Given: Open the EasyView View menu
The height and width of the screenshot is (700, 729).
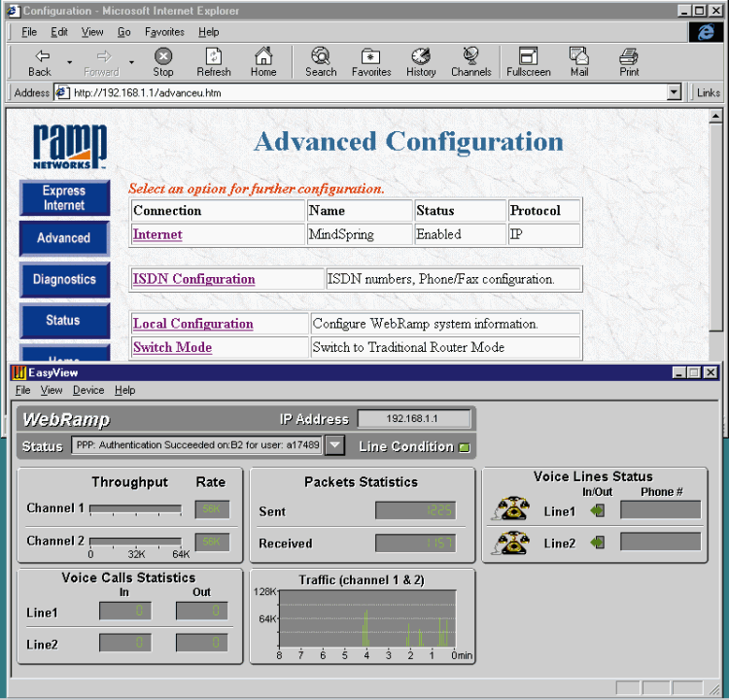Looking at the screenshot, I should coord(52,390).
